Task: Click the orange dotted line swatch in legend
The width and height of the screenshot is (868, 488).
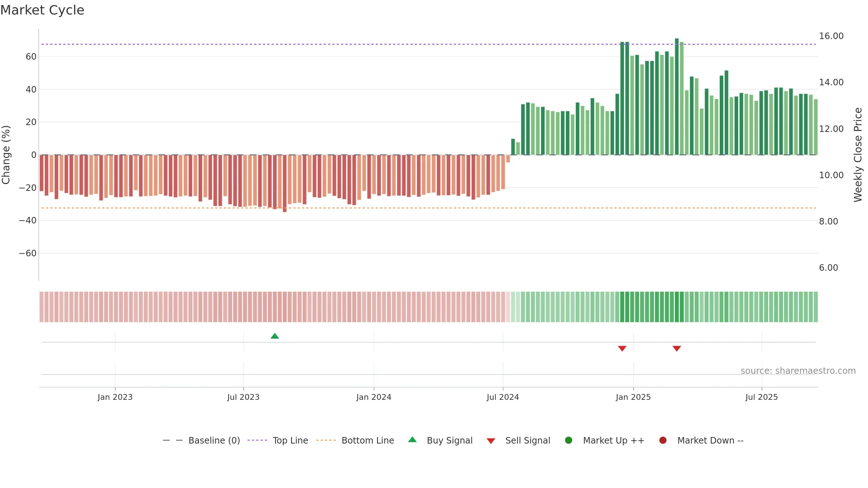Action: coord(326,440)
